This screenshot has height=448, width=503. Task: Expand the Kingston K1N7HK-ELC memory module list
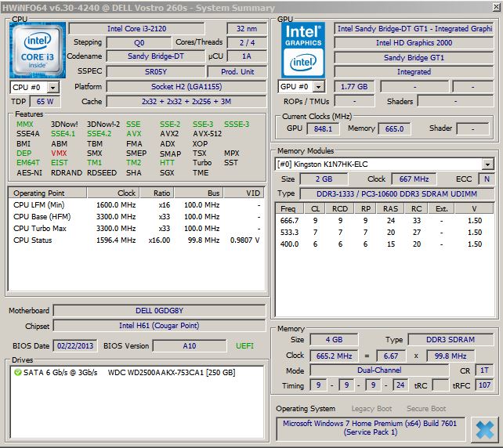[x=487, y=164]
